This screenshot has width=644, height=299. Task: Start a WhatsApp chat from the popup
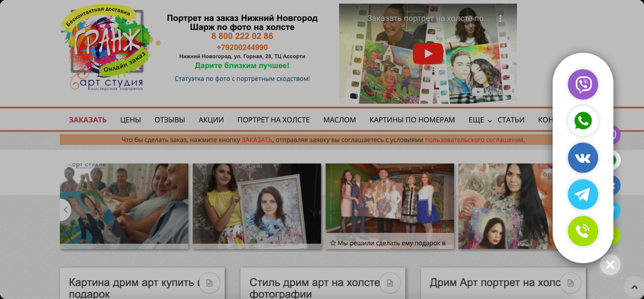(583, 121)
